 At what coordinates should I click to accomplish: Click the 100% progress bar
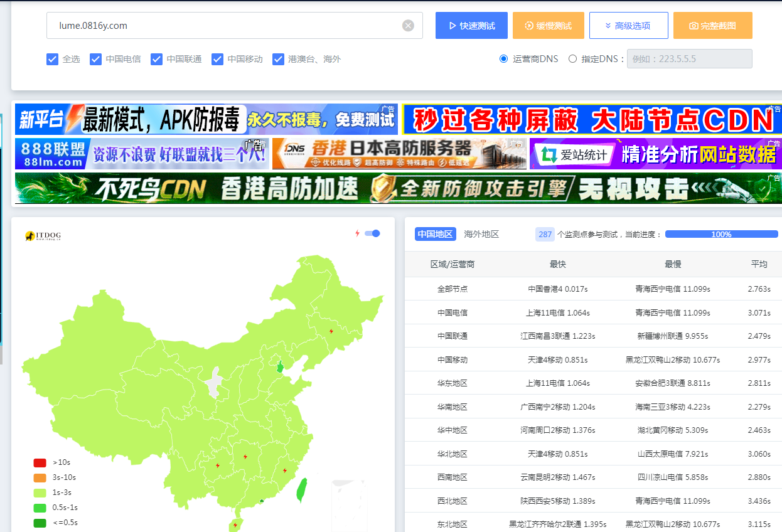[x=722, y=234]
